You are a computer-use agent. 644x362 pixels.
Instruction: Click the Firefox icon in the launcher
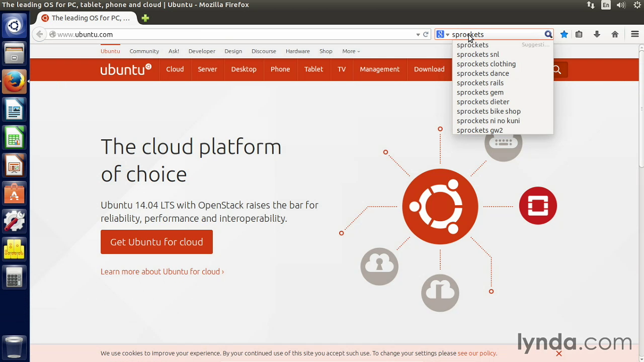14,81
